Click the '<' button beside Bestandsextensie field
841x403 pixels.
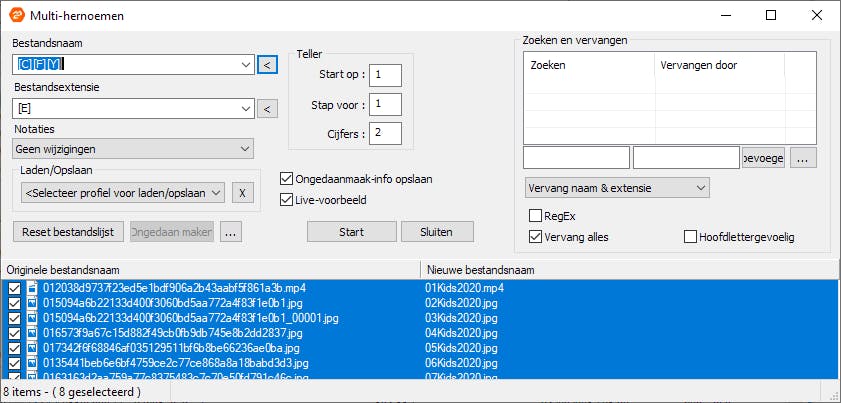pos(267,109)
